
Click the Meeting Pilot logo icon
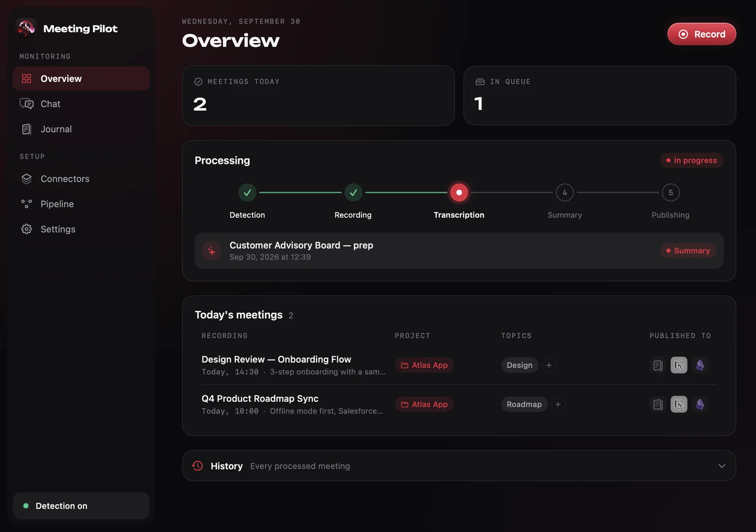tap(26, 28)
